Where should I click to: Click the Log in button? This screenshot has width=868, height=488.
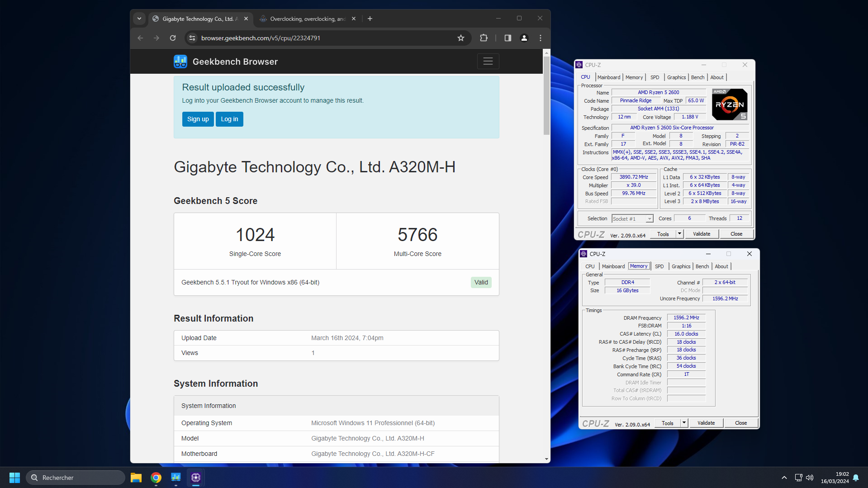[229, 119]
